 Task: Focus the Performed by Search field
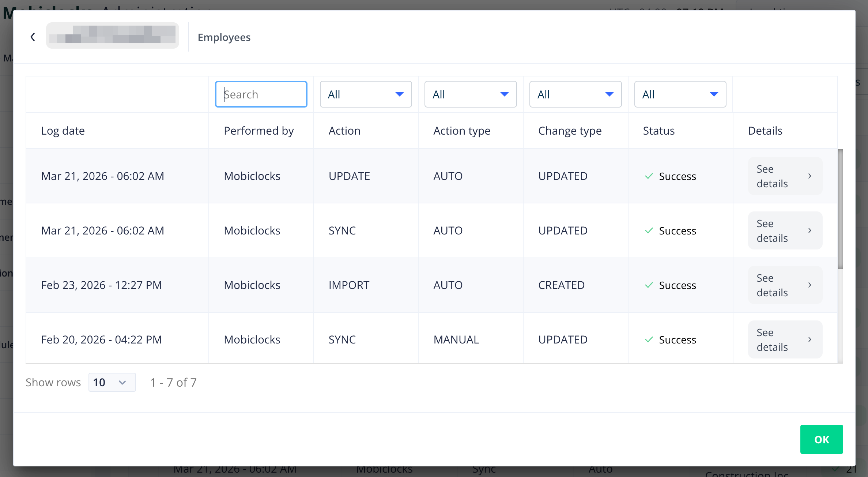[261, 94]
